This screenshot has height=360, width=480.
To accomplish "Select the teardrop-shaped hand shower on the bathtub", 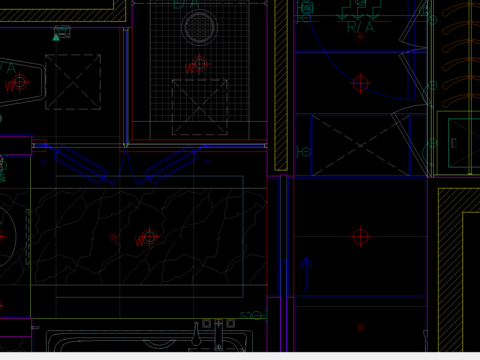I will pyautogui.click(x=196, y=334).
